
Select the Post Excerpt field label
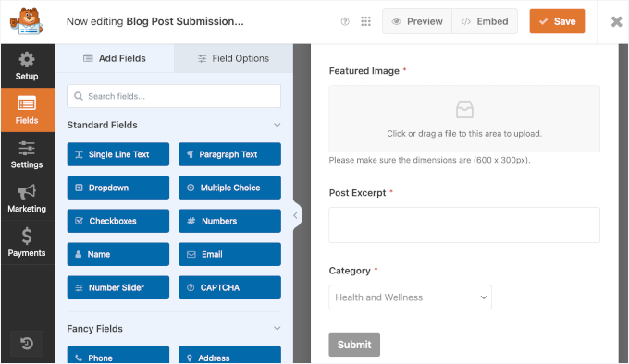tap(357, 193)
